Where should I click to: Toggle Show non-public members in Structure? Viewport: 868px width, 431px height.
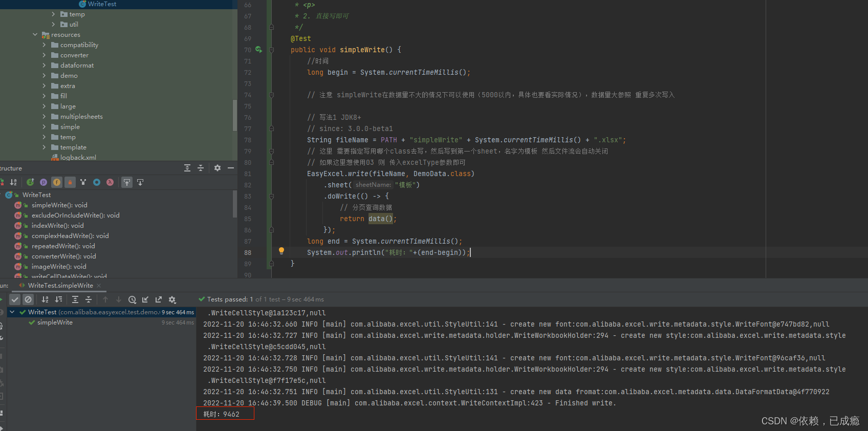coord(70,182)
